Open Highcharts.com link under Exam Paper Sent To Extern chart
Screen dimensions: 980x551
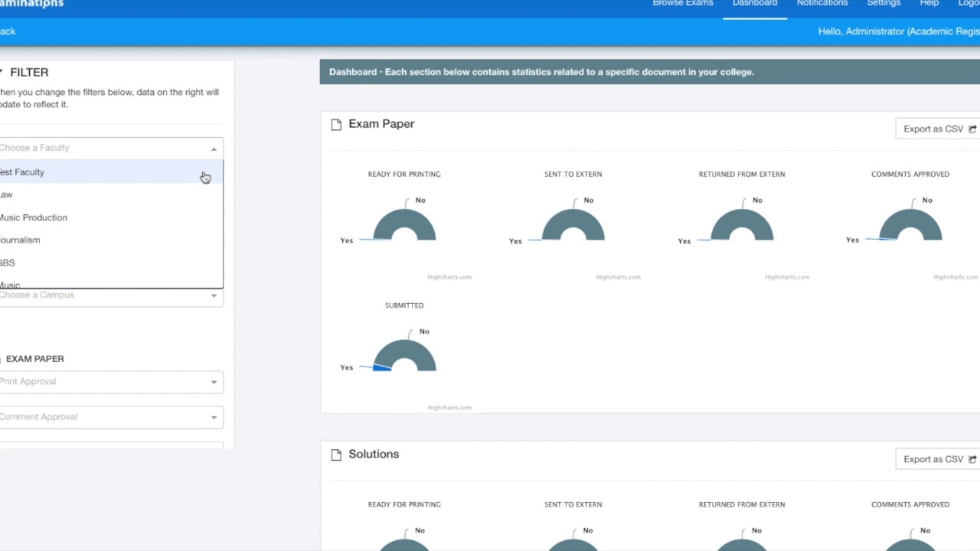[x=618, y=277]
